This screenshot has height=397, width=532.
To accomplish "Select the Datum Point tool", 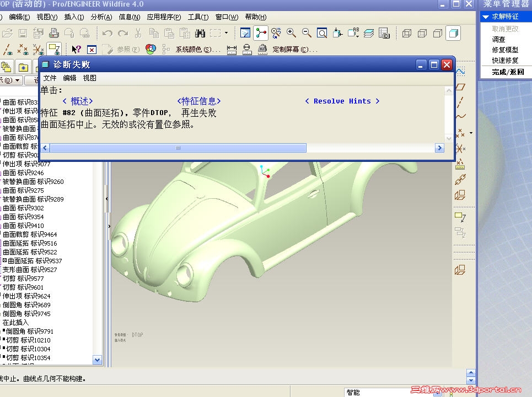I will coord(460,133).
